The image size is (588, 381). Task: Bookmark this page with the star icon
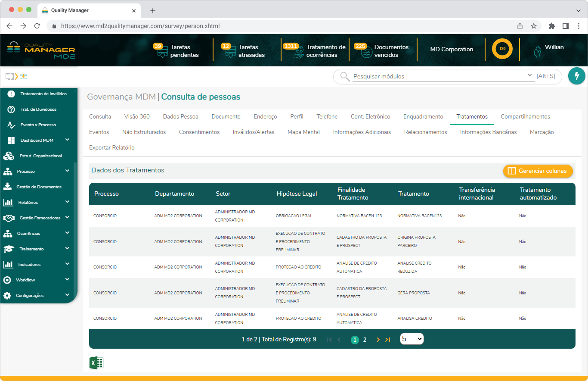534,26
